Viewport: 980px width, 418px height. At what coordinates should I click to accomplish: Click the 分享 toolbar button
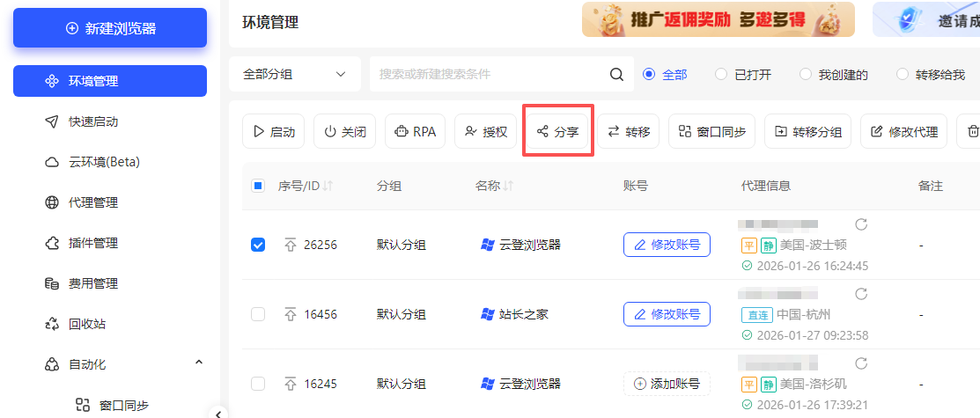click(557, 131)
